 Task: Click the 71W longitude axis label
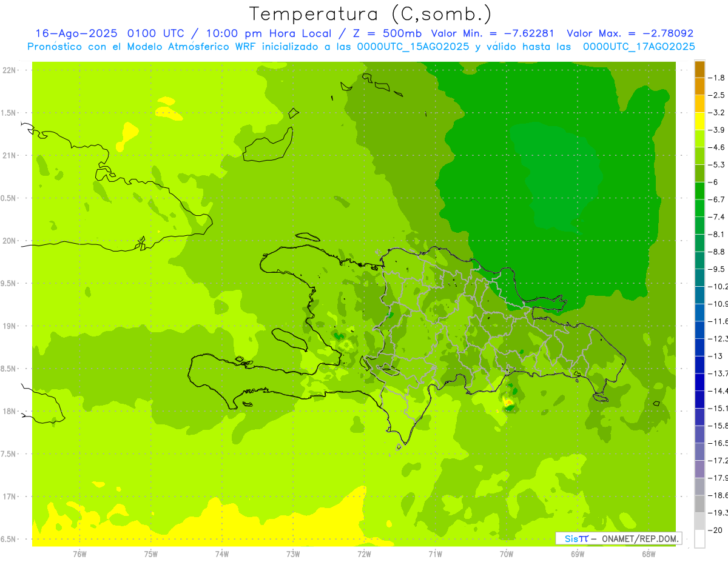[435, 554]
